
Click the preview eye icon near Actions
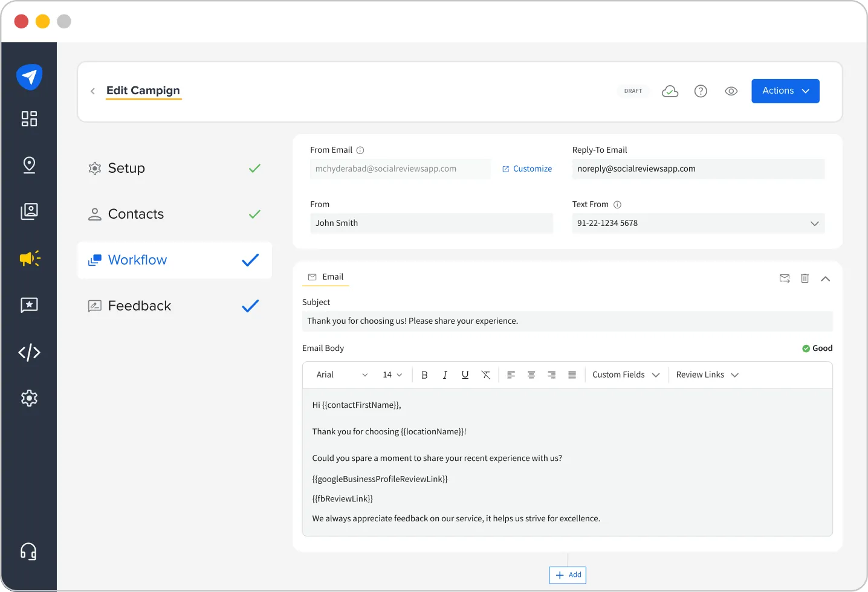tap(731, 91)
